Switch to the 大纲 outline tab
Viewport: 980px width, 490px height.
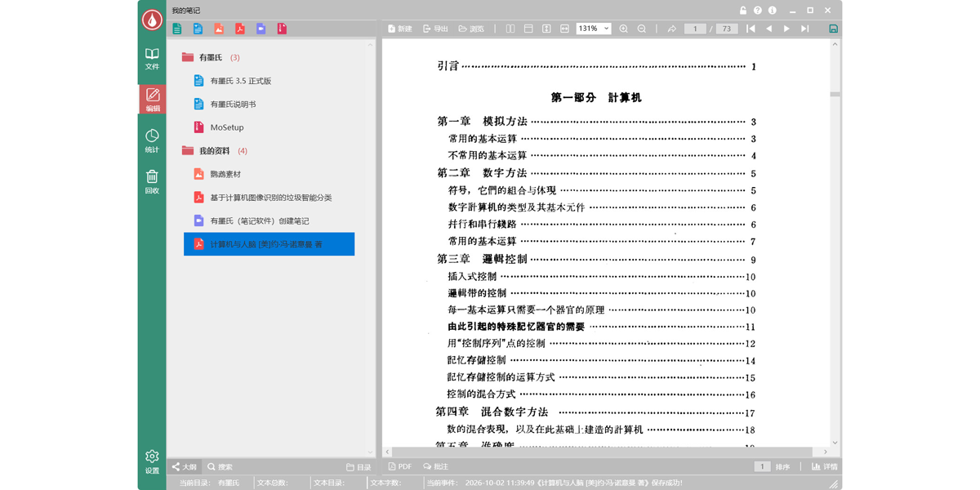point(185,467)
